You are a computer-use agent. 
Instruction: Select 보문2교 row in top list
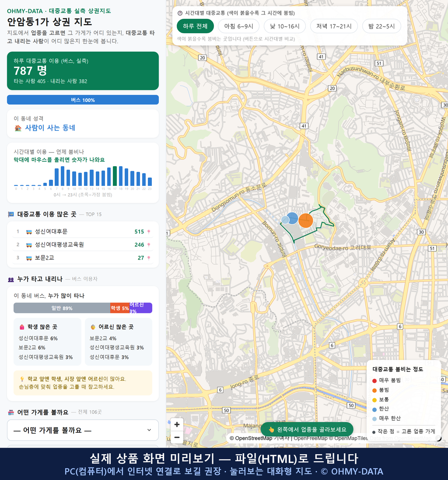point(83,258)
